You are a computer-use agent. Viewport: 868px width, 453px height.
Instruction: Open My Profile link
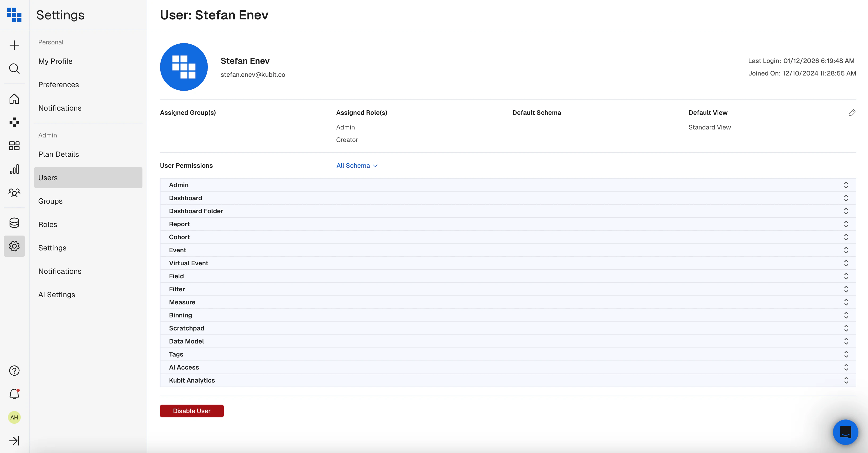coord(56,61)
